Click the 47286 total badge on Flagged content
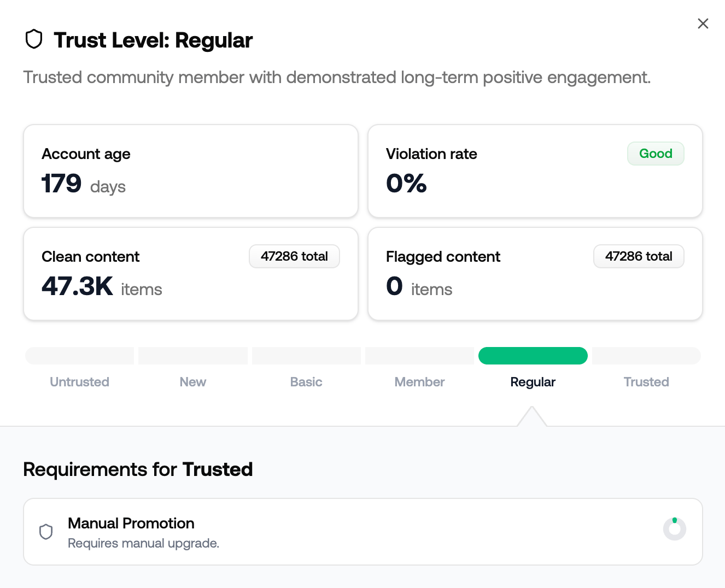The height and width of the screenshot is (588, 725). click(639, 256)
